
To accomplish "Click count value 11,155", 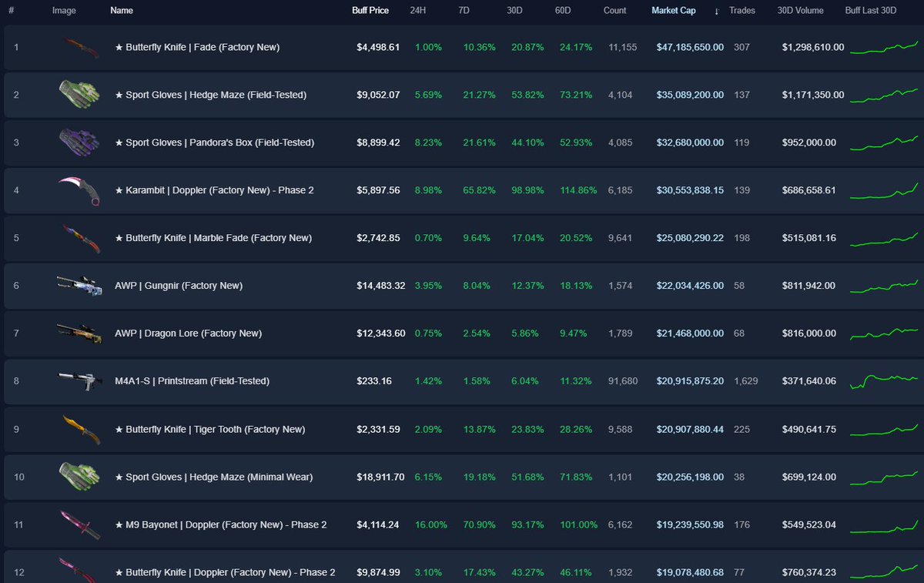I will (x=622, y=47).
